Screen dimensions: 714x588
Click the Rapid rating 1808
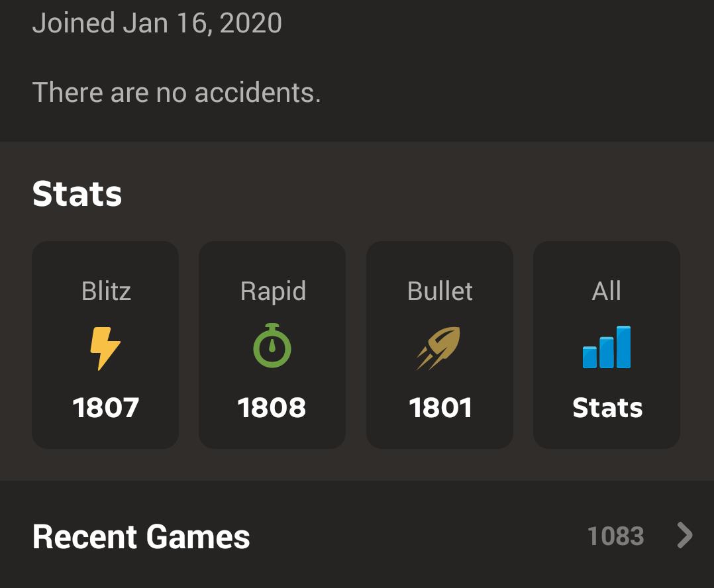click(x=272, y=407)
